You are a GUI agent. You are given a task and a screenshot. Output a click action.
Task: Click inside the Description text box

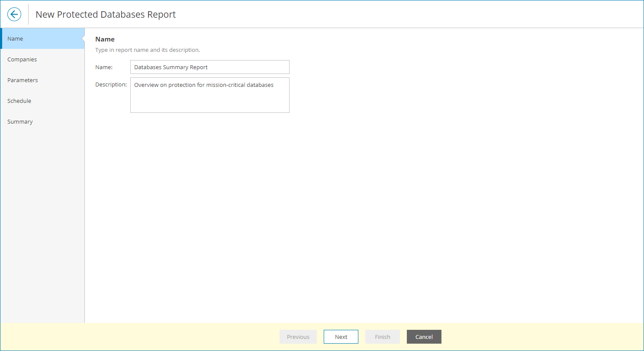point(209,95)
